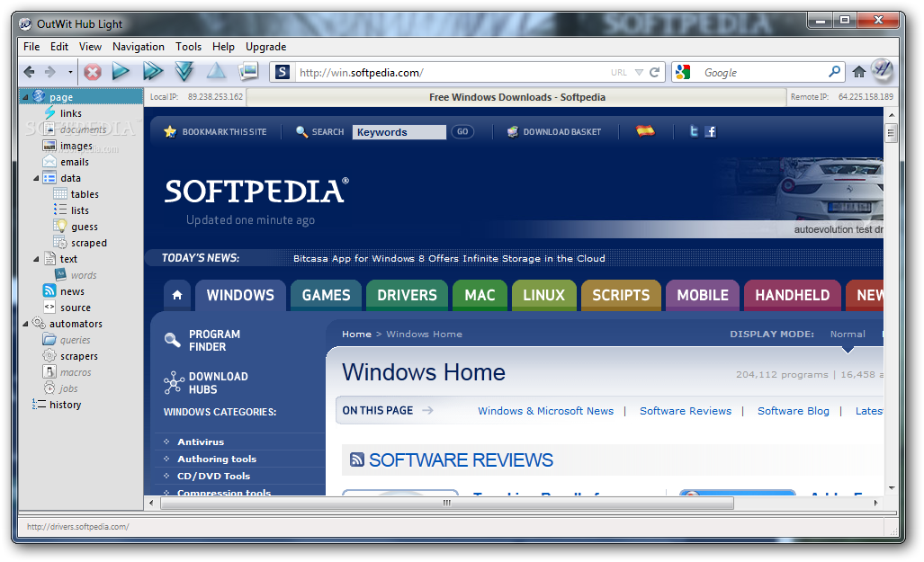
Task: Click the Back navigation arrow
Action: click(x=29, y=72)
